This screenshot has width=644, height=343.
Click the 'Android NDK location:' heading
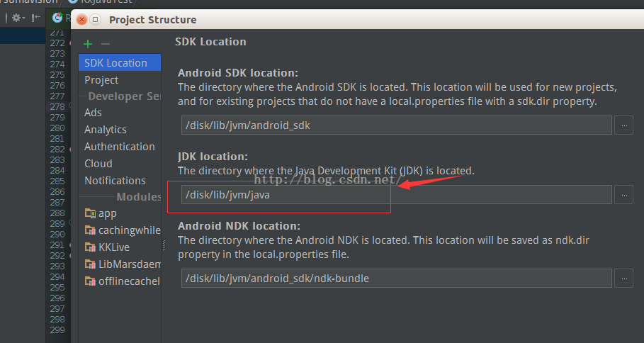pos(239,226)
